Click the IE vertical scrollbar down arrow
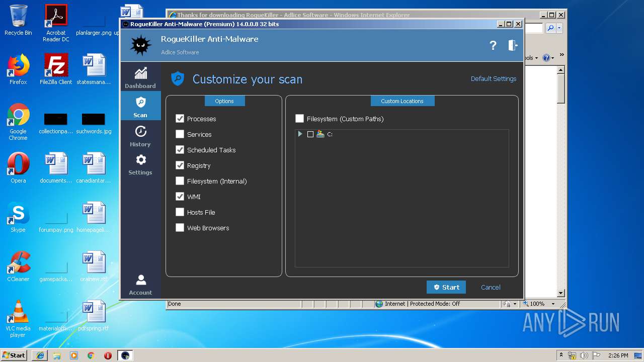The height and width of the screenshot is (362, 644). [561, 293]
